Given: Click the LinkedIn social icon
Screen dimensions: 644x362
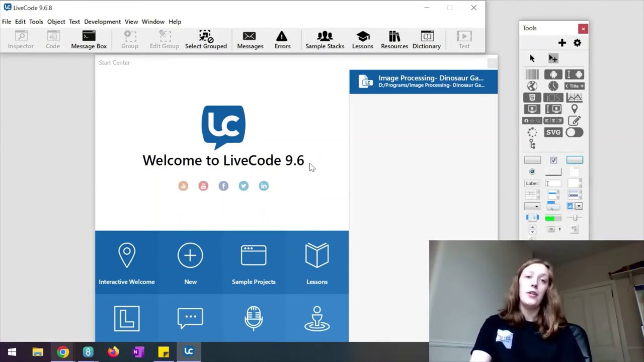Looking at the screenshot, I should point(264,186).
